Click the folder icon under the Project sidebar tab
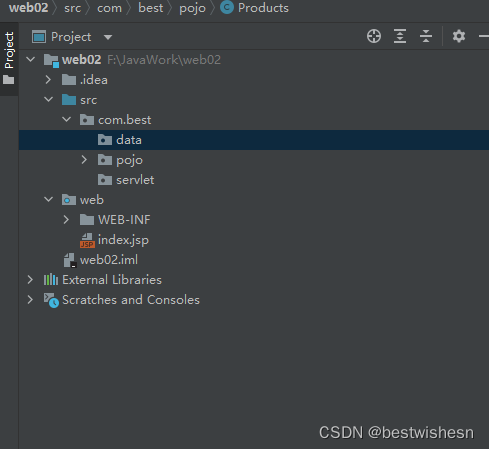Viewport: 489px width, 449px height. coord(9,80)
